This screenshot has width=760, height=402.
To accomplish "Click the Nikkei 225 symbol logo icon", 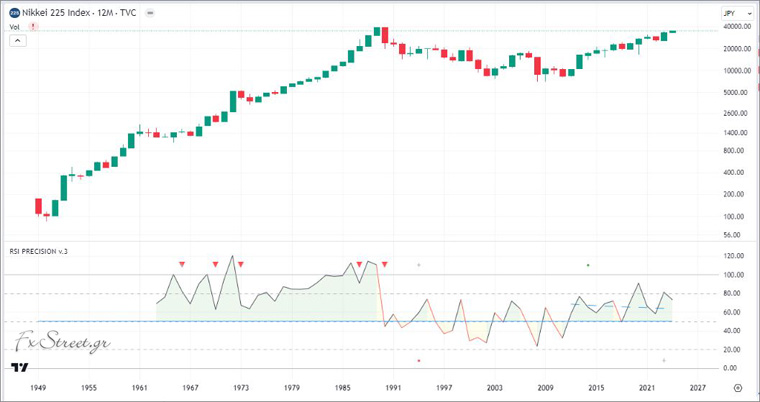I will tap(14, 12).
